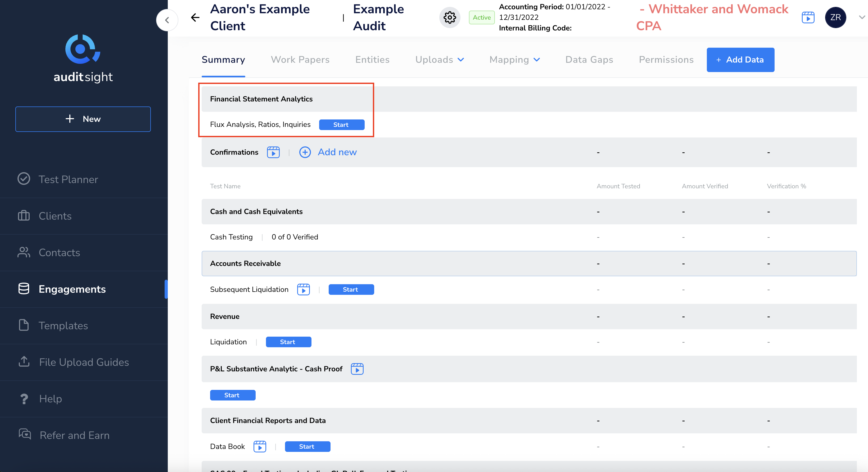Open the Clients section in sidebar

coord(55,216)
